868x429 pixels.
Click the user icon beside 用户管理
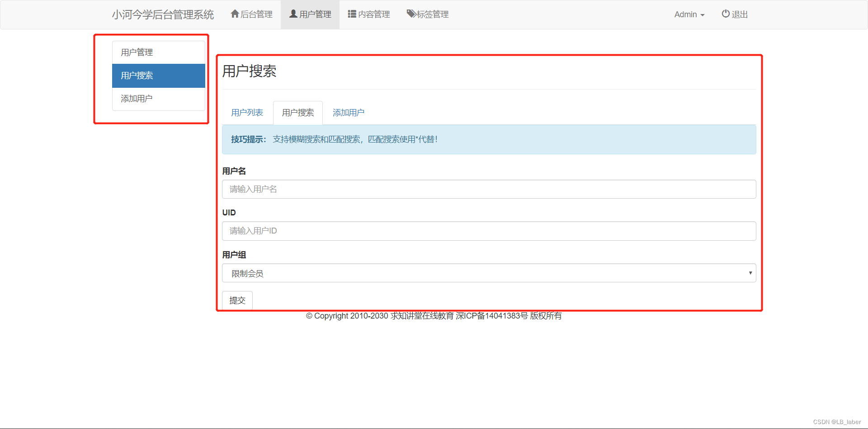(293, 14)
